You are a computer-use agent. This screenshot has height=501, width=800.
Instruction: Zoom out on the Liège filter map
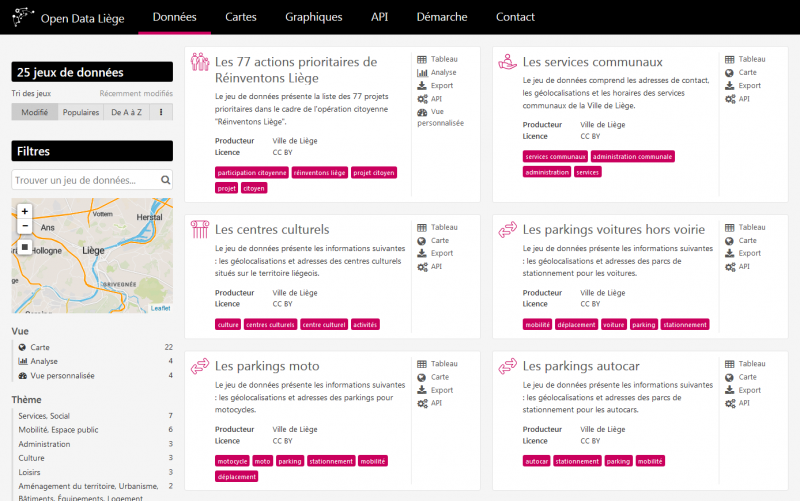24,226
